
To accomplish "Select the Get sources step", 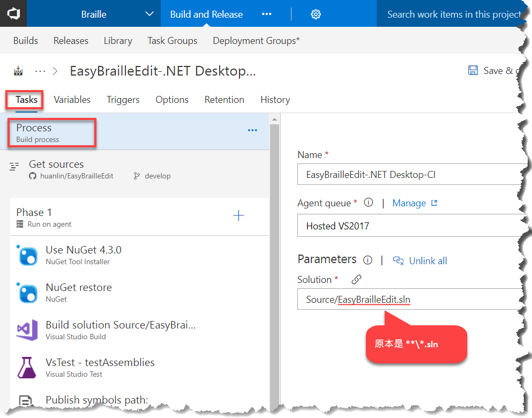I will 134,170.
